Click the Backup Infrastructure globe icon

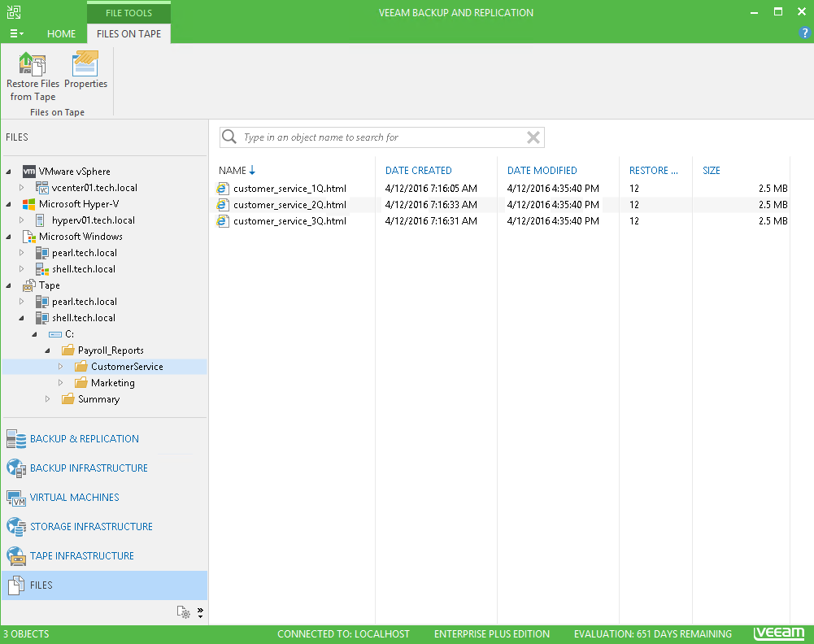click(x=16, y=468)
